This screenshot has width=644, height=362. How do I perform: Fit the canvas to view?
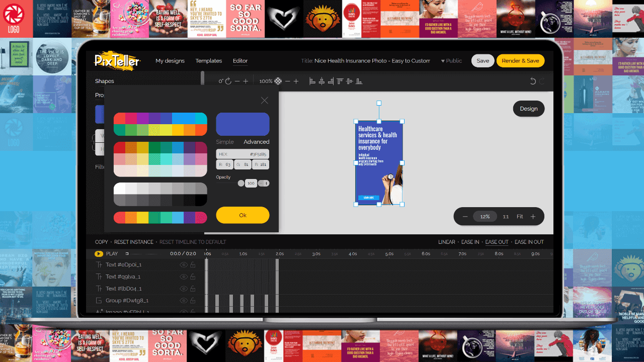[x=520, y=217]
